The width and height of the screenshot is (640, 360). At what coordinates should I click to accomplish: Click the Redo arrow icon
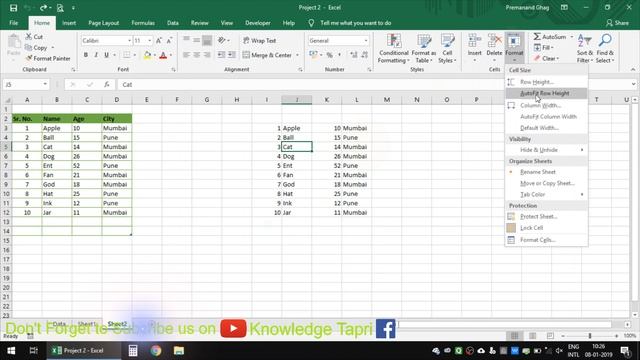tap(43, 8)
